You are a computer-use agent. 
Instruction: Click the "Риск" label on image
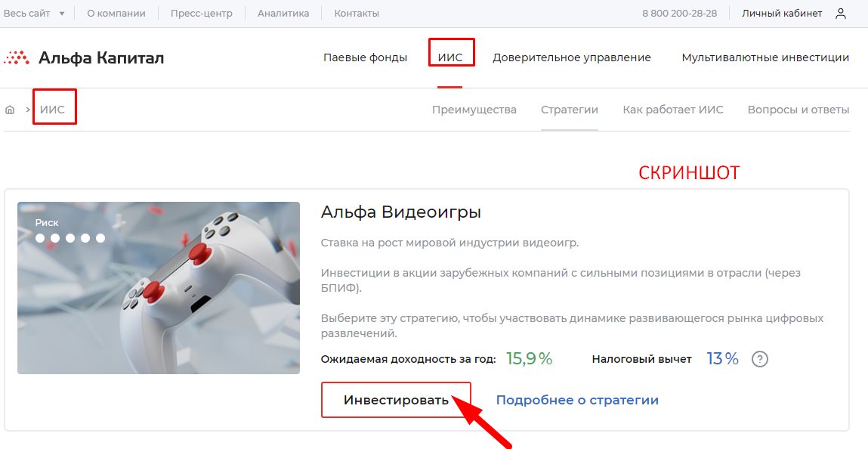[47, 222]
